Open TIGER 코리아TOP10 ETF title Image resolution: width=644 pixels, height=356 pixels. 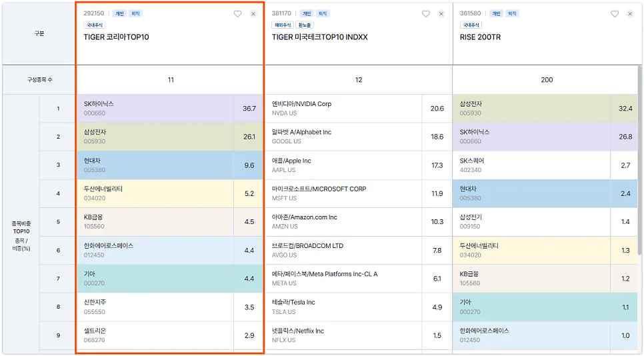(116, 37)
